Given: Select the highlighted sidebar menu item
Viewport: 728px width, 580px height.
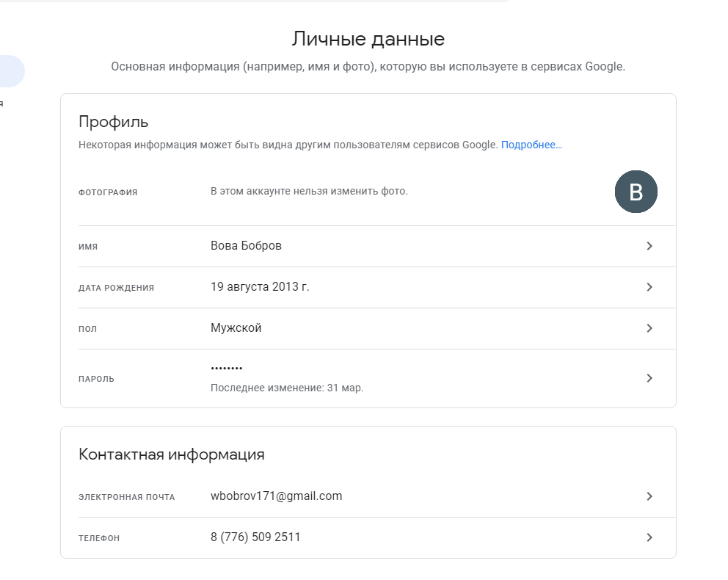Looking at the screenshot, I should (11, 71).
